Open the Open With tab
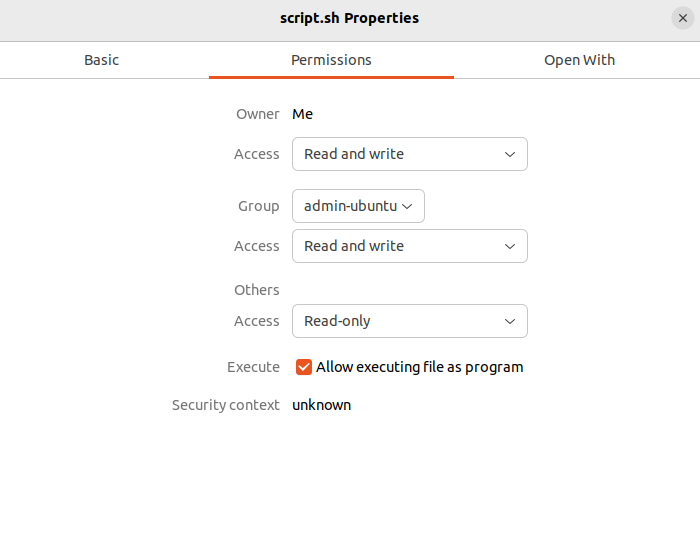The height and width of the screenshot is (543, 700). coord(579,60)
